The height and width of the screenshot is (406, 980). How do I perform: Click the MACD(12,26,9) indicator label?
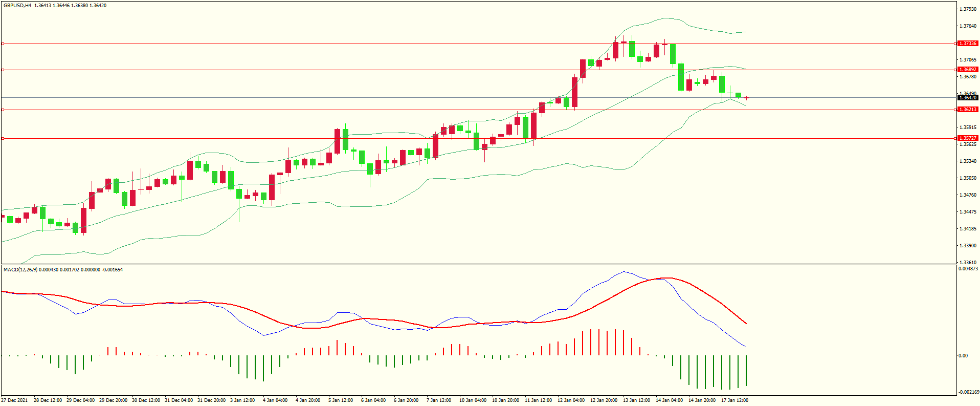(x=20, y=269)
